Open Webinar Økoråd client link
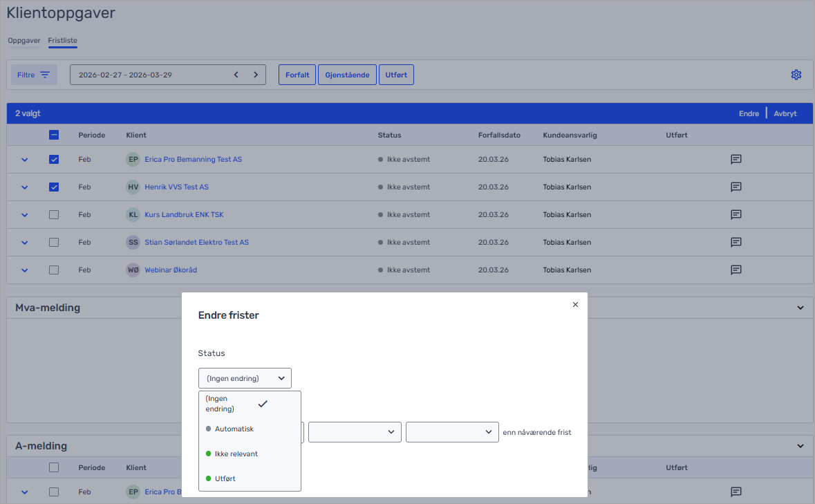This screenshot has height=504, width=815. pyautogui.click(x=171, y=270)
